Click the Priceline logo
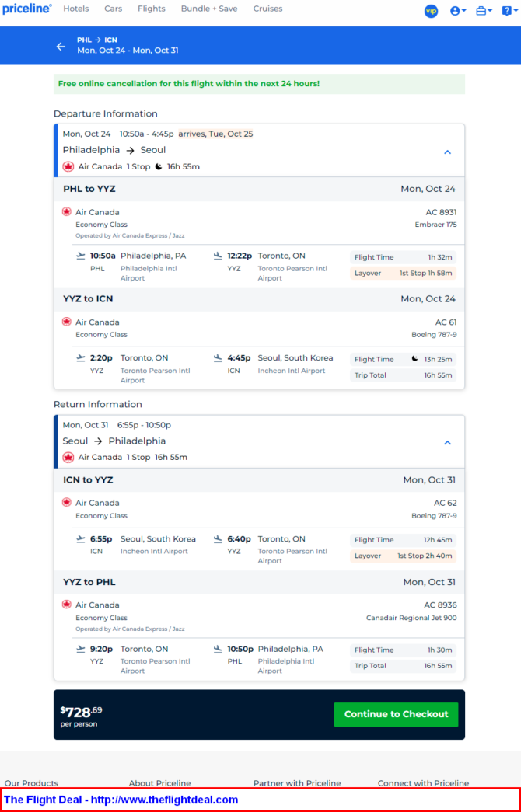The height and width of the screenshot is (812, 521). [27, 9]
